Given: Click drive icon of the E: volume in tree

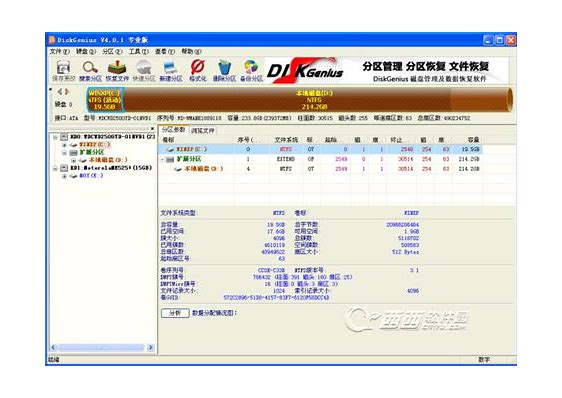Looking at the screenshot, I should [x=73, y=176].
